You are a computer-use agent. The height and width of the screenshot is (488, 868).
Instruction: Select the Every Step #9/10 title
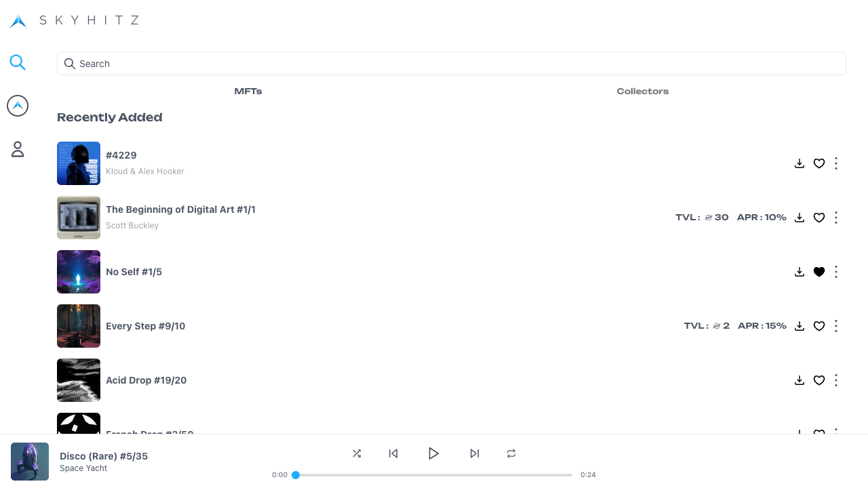click(145, 326)
